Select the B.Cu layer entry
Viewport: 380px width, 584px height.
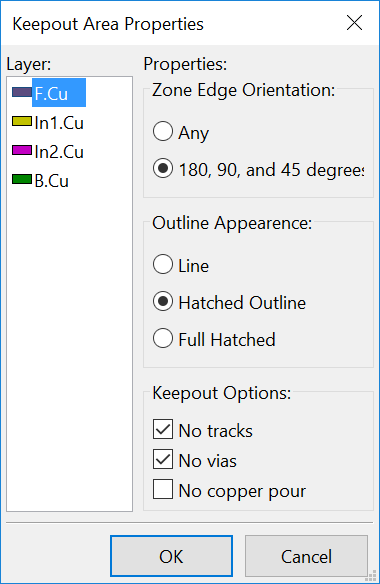tap(51, 181)
